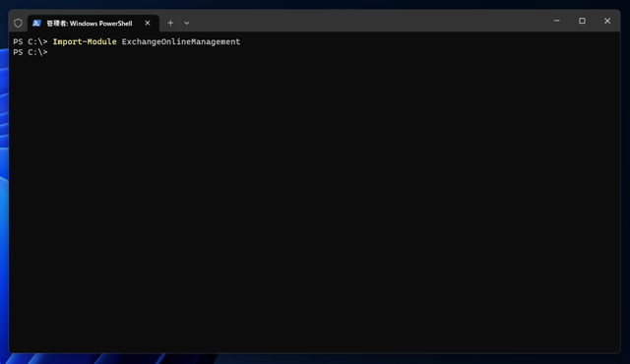Open a new tab with plus button
Viewport: 630px width, 364px height.
(170, 23)
